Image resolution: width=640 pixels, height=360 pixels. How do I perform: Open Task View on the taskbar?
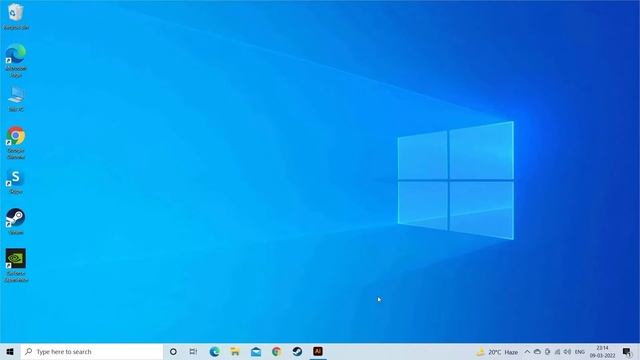pyautogui.click(x=193, y=351)
